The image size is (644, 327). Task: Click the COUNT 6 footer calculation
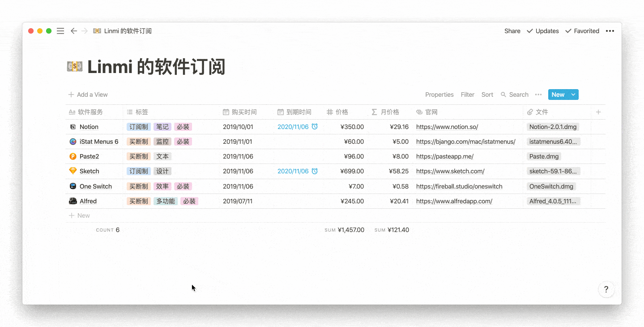108,230
